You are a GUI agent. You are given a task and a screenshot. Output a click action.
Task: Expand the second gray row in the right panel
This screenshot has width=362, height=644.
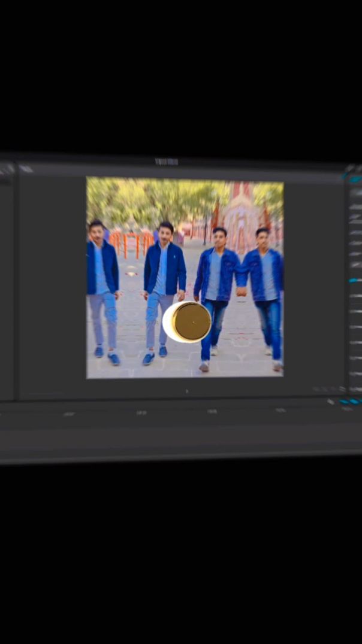tap(355, 207)
